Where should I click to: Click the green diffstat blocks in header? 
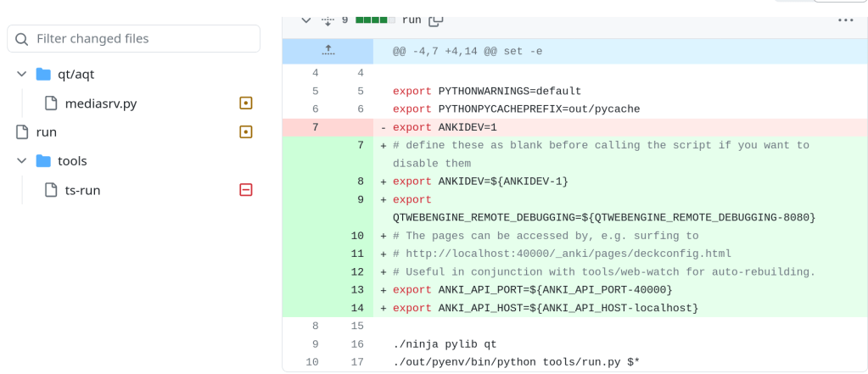click(x=375, y=20)
